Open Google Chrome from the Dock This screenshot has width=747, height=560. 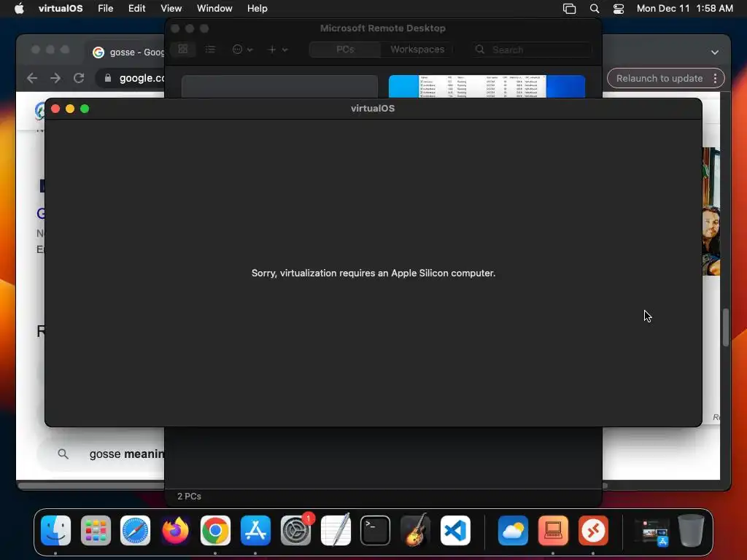click(x=215, y=530)
